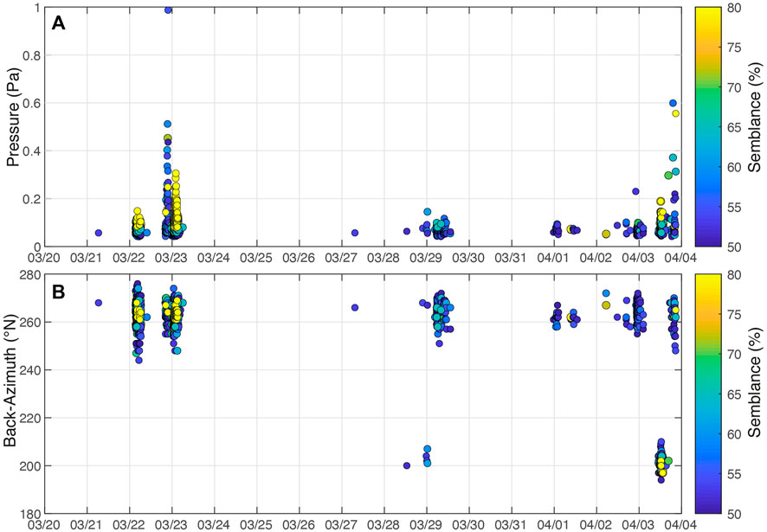Viewport: 767px width, 532px height.
Task: Click the "04/04" date tick under panel A
Action: pyautogui.click(x=681, y=258)
